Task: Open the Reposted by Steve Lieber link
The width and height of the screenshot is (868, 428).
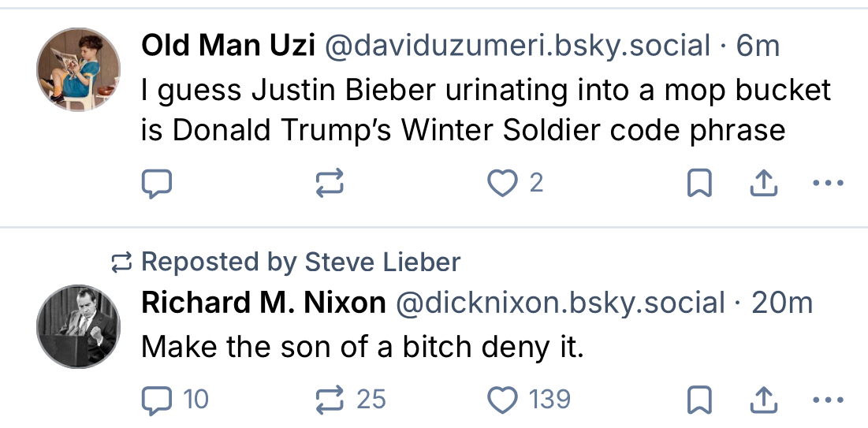Action: coord(300,262)
